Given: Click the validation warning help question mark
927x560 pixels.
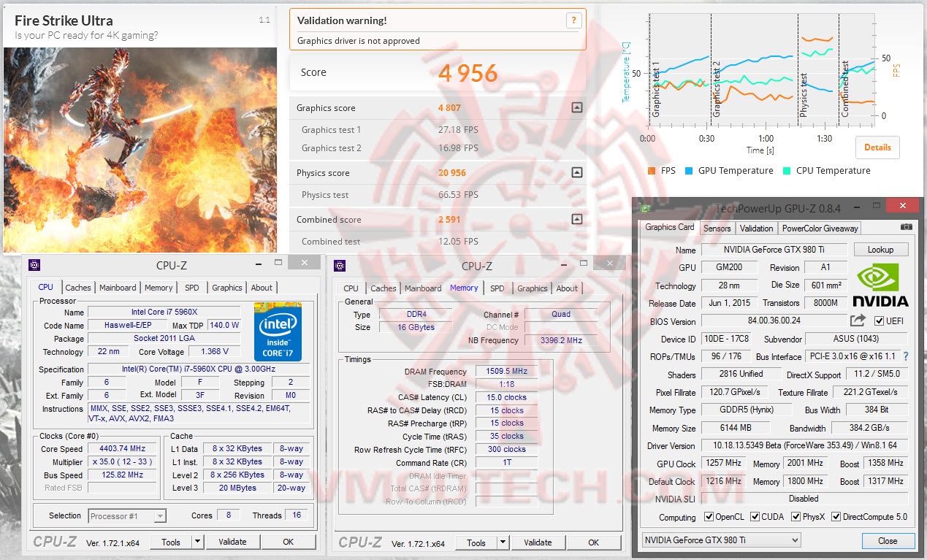Looking at the screenshot, I should [x=575, y=20].
